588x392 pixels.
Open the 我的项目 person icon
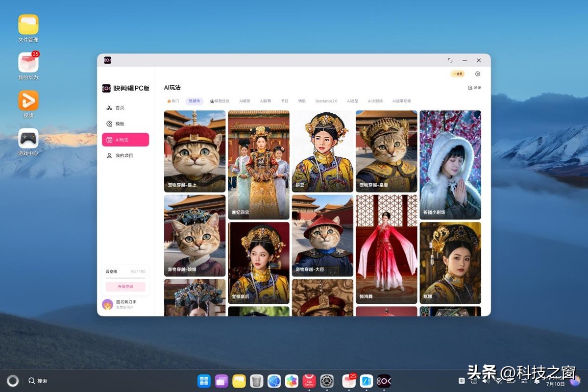(109, 156)
